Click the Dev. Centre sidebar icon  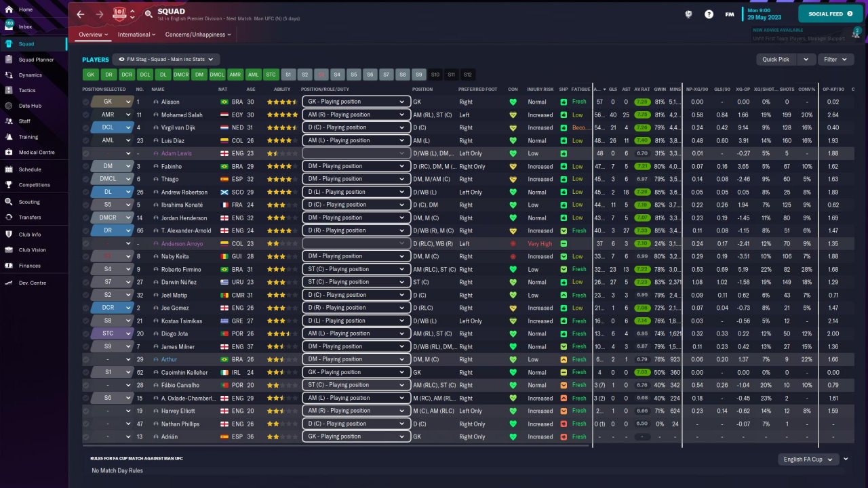[x=9, y=283]
